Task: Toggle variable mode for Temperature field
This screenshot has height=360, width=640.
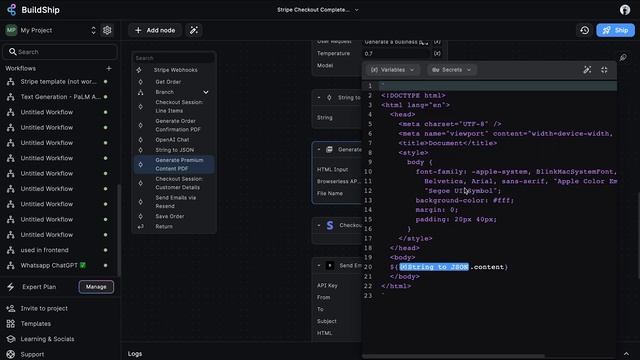Action: 437,53
